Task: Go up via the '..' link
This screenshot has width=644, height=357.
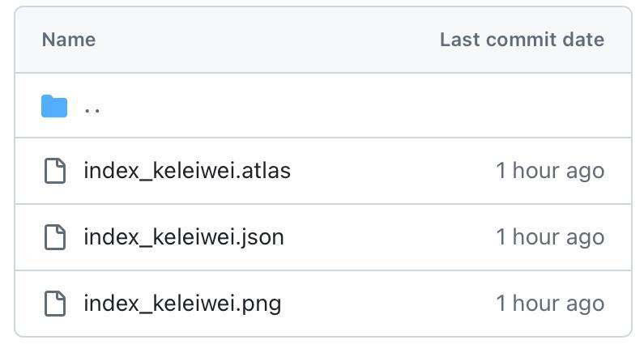Action: tap(92, 107)
